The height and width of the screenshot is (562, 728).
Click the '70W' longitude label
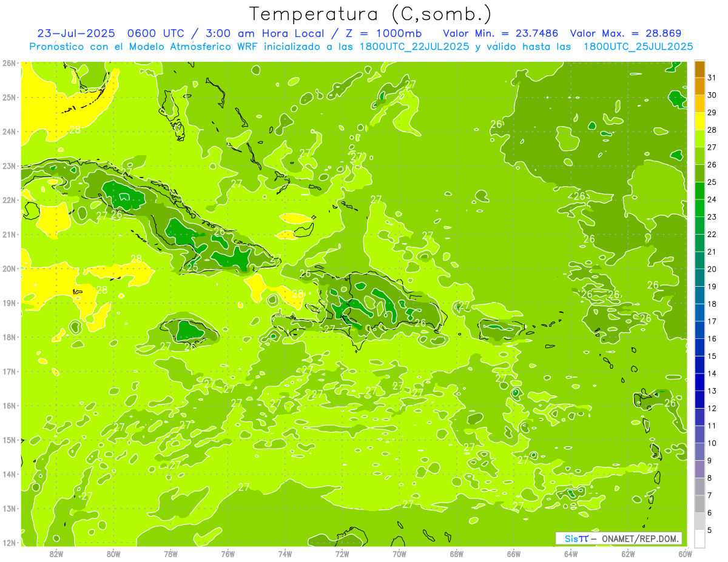(399, 553)
